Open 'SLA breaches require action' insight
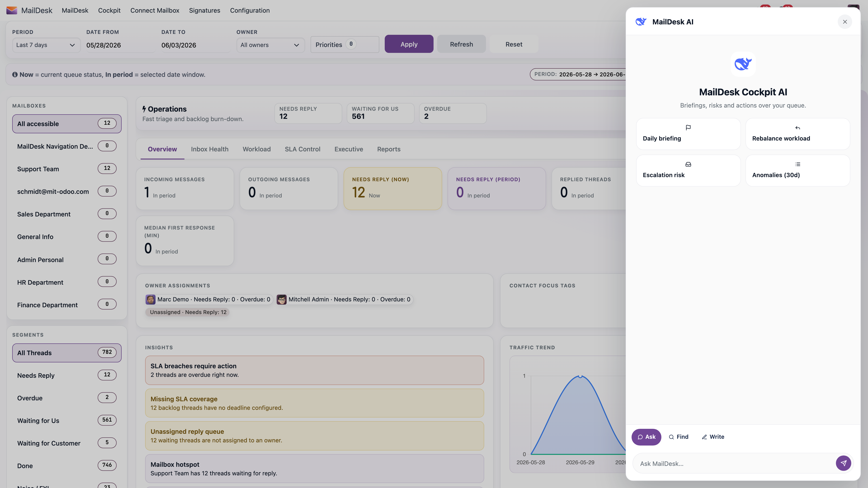The width and height of the screenshot is (868, 488). point(314,370)
